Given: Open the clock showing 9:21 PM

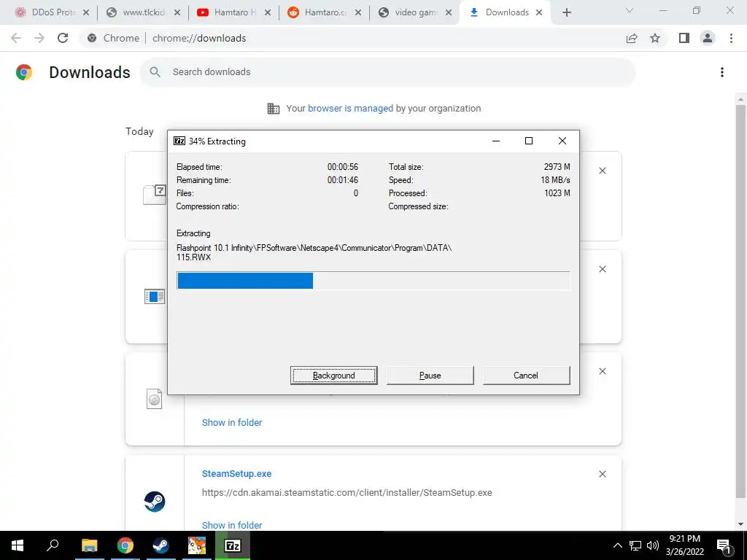Looking at the screenshot, I should click(x=684, y=545).
